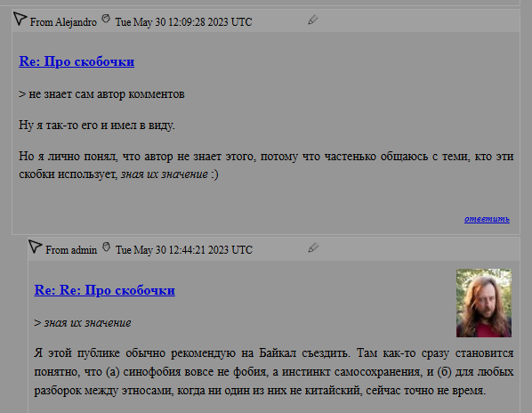Viewport: 532px width, 413px height.
Task: Click the italic quote '> зная их значение' in admin's reply
Action: (x=83, y=323)
